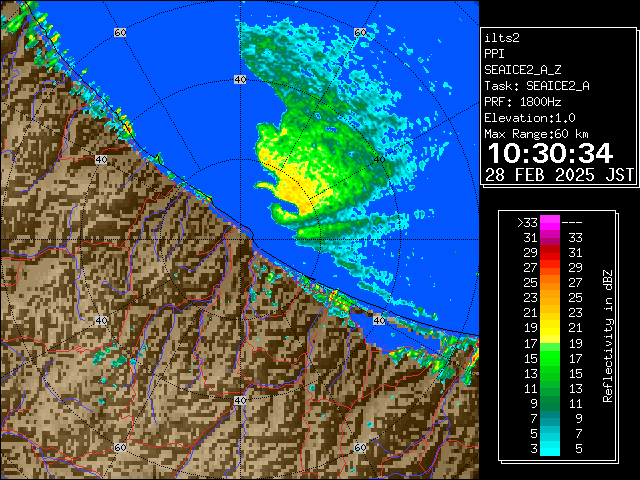This screenshot has height=480, width=640.
Task: Click the 'ilts2' radar site name
Action: [x=502, y=38]
